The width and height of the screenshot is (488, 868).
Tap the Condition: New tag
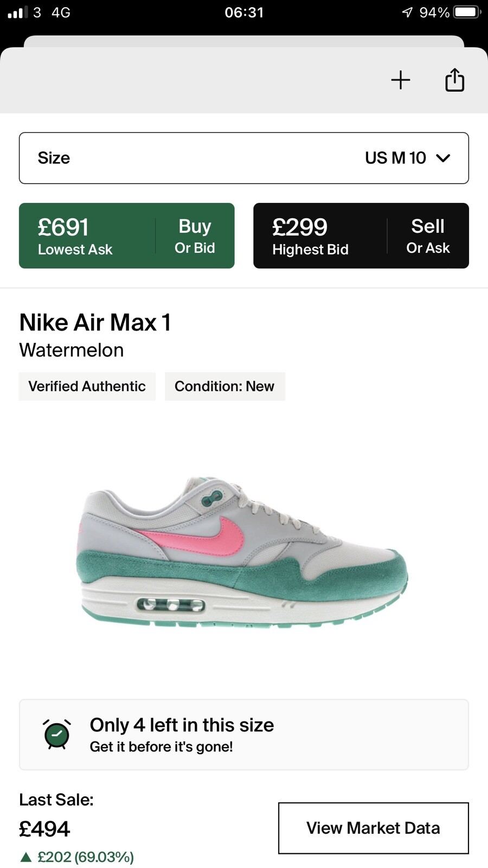[224, 386]
